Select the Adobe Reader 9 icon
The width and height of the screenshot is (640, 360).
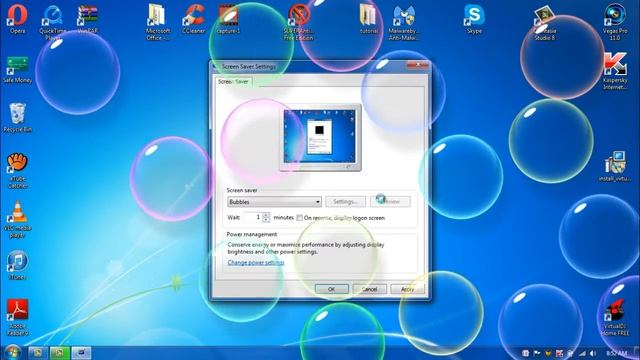point(17,317)
